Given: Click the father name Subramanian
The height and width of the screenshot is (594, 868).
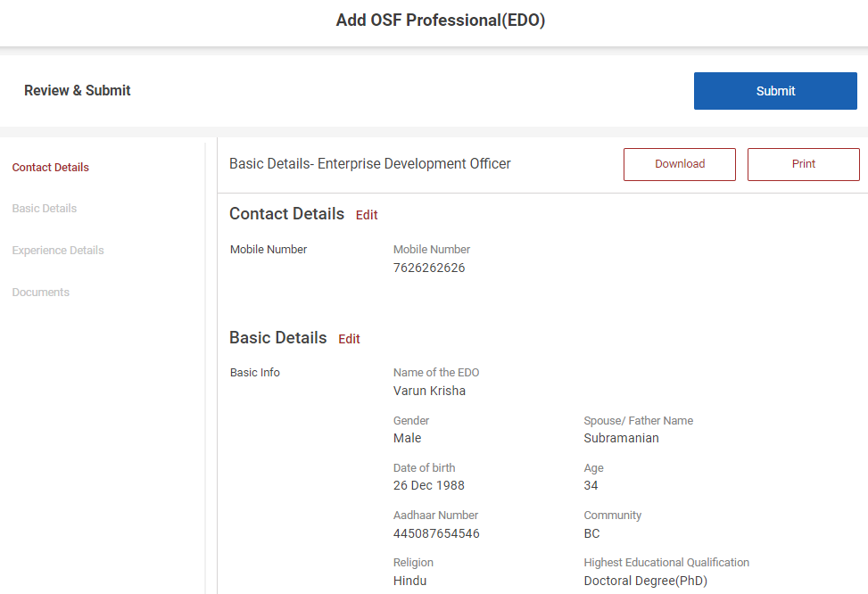Looking at the screenshot, I should pyautogui.click(x=621, y=438).
